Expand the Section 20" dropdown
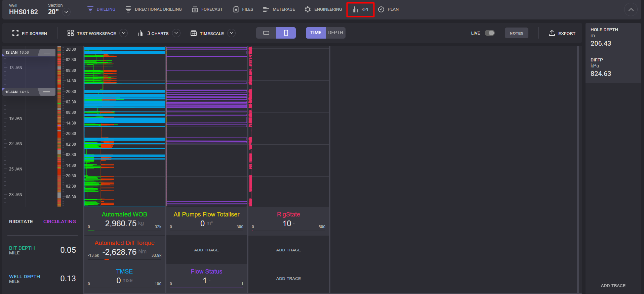The height and width of the screenshot is (294, 644). pyautogui.click(x=67, y=12)
